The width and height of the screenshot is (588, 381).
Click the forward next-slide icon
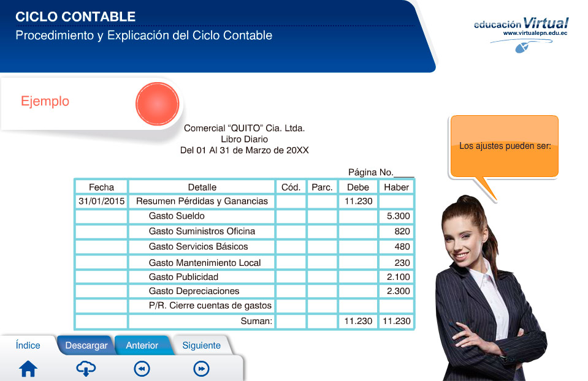click(201, 369)
